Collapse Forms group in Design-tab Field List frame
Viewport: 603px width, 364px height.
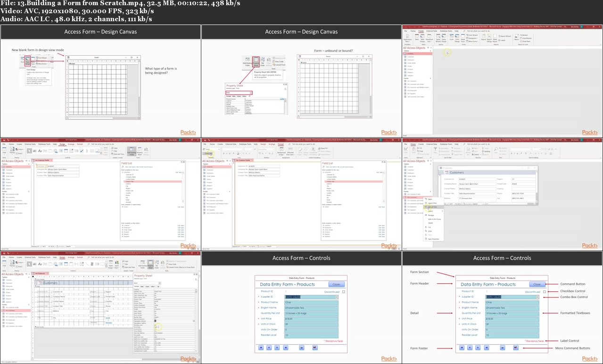coord(29,191)
